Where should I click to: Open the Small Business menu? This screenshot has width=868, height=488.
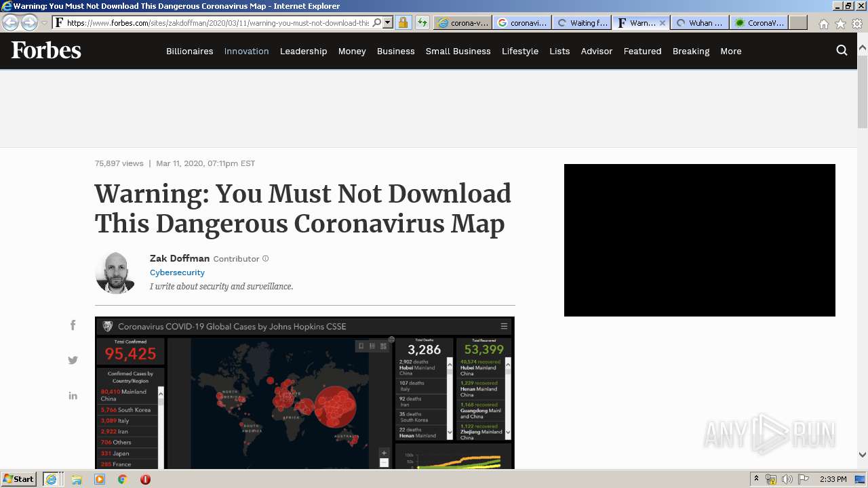[458, 51]
